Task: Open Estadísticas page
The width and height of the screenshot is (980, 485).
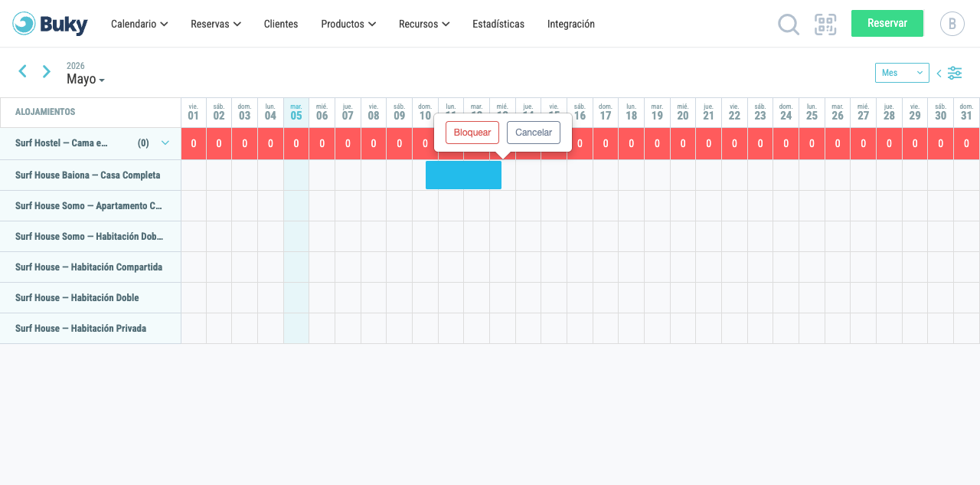Action: [x=498, y=24]
